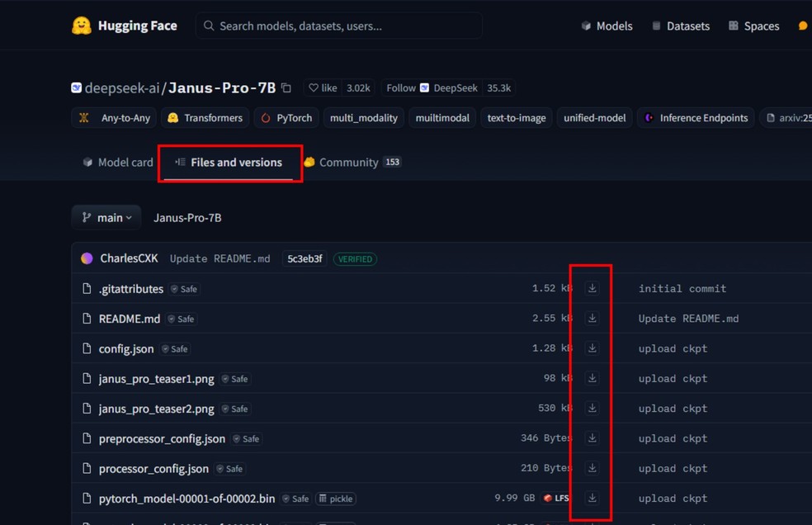Open the Safe badge next to config.json
Viewport: 812px width, 525px height.
click(175, 349)
